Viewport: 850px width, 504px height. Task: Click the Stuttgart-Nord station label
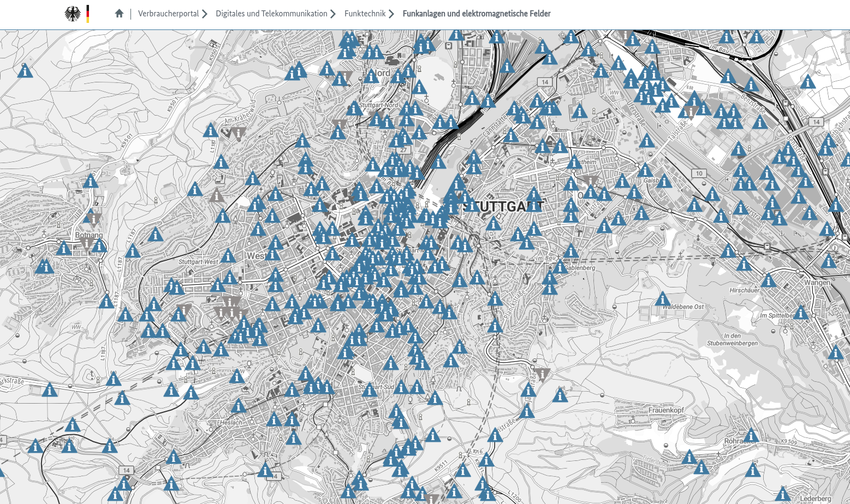(379, 105)
